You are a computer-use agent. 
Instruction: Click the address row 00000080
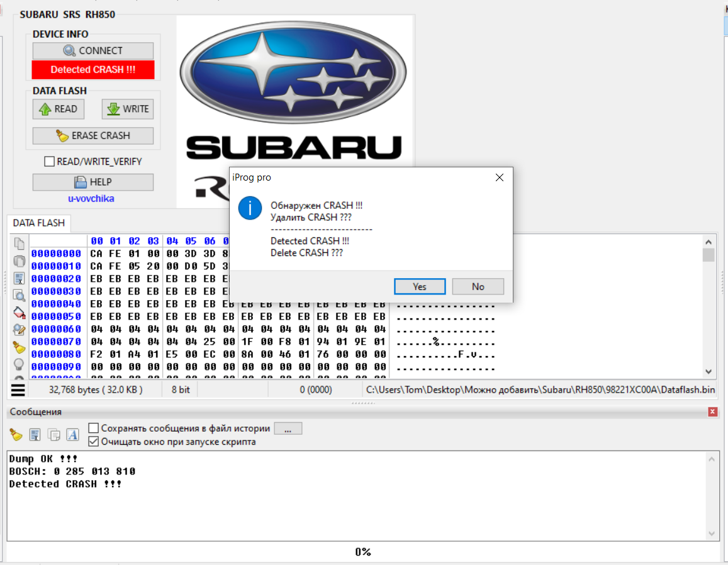(x=56, y=354)
